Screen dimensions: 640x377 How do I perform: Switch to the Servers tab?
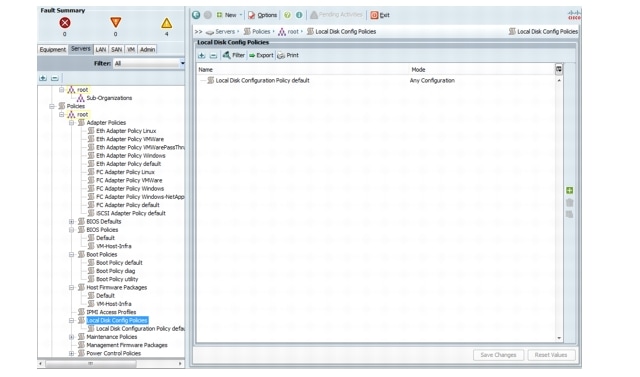81,49
